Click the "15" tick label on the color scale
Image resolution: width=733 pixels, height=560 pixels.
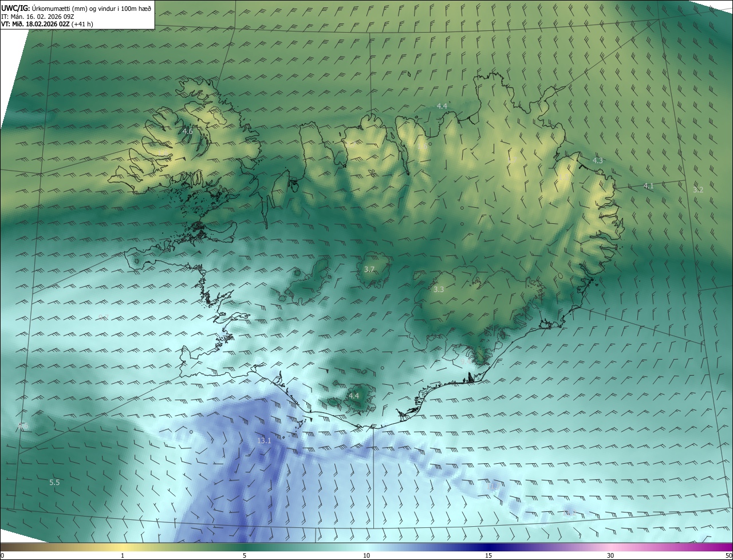(x=488, y=555)
